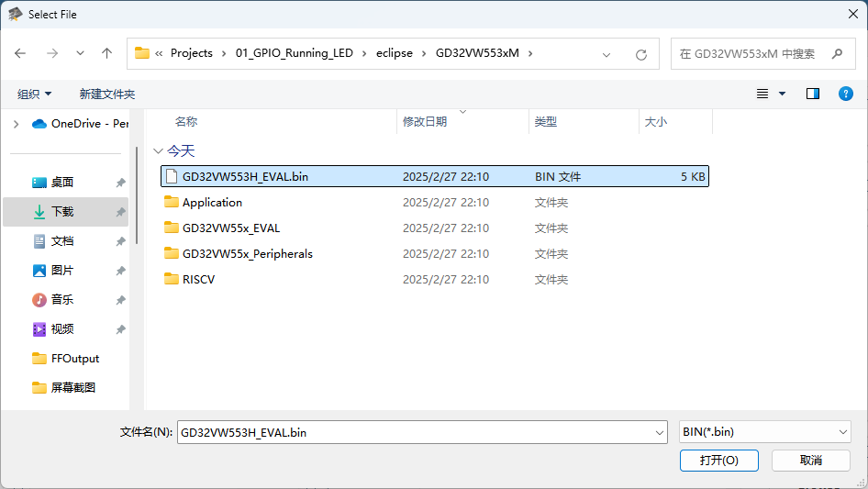Click the pin icon beside 下载
868x489 pixels.
[121, 212]
